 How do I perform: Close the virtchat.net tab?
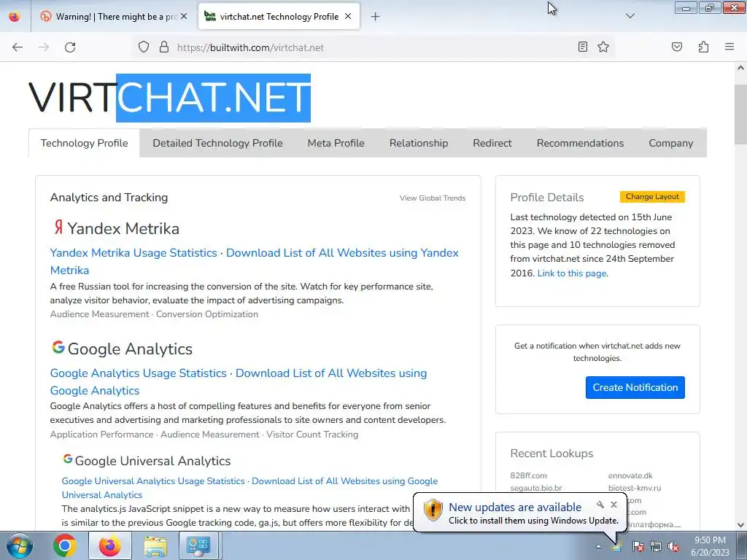coord(348,16)
